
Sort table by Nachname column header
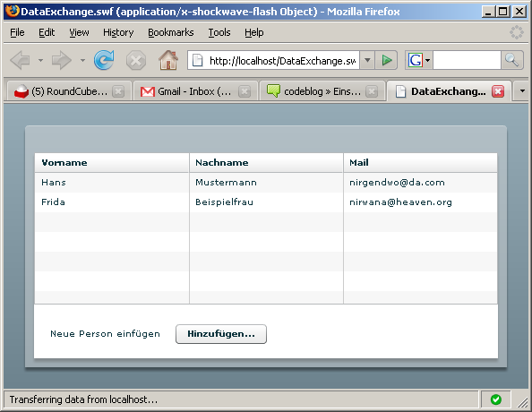266,162
